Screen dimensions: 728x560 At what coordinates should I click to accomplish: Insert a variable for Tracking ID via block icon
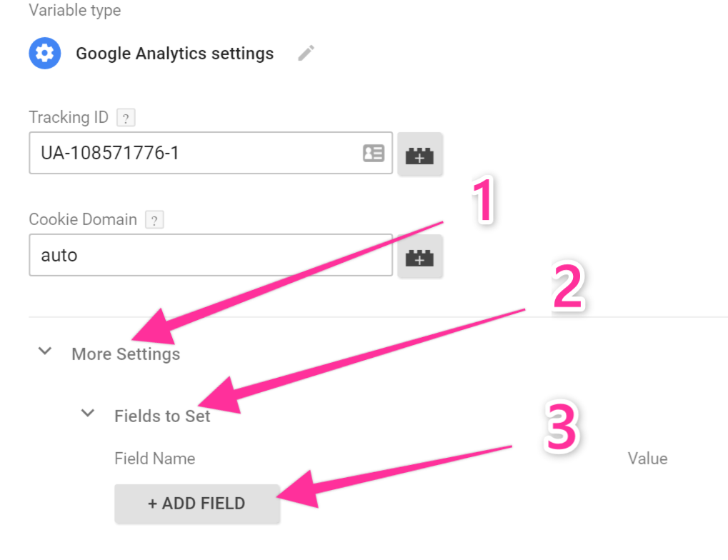(420, 154)
